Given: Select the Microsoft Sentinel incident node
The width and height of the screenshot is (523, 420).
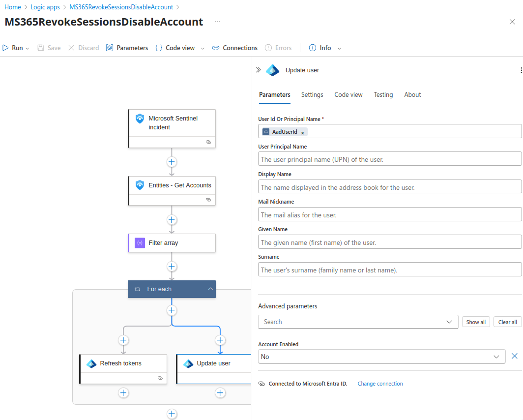Looking at the screenshot, I should coord(172,128).
